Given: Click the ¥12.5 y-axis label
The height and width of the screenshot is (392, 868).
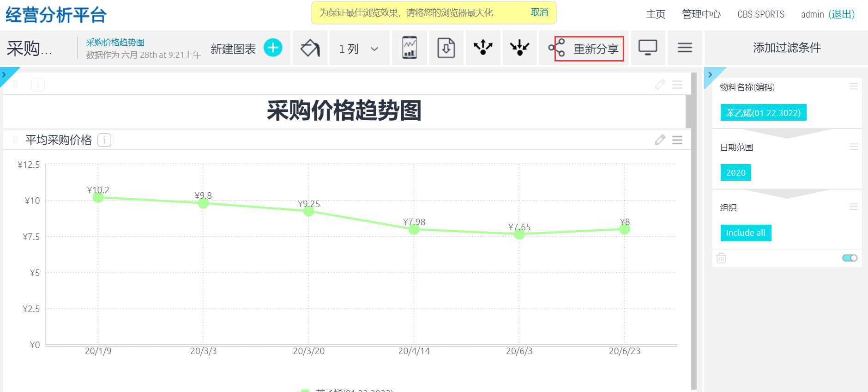Looking at the screenshot, I should click(29, 165).
